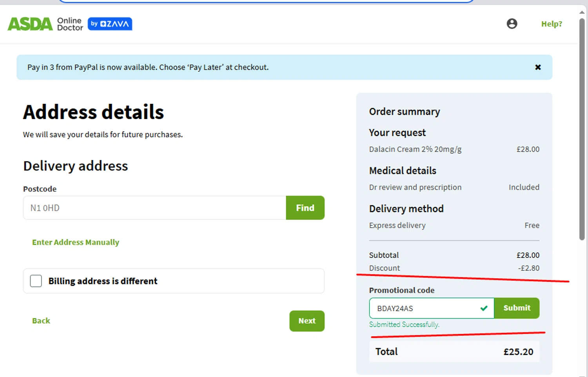
Task: Go Back to the previous step
Action: pyautogui.click(x=41, y=321)
